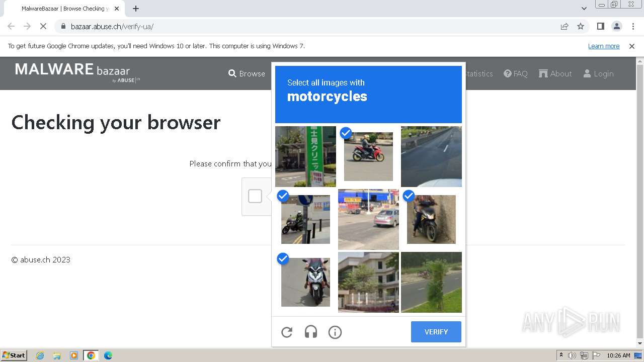
Task: Dismiss the Chrome update notification bar
Action: 632,46
